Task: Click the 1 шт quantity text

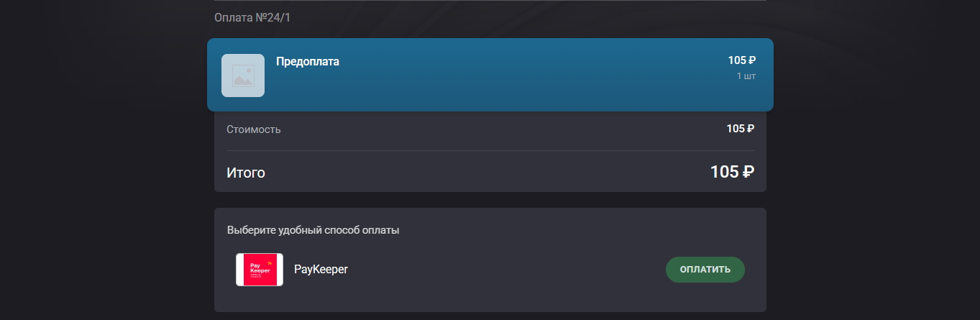Action: pos(746,76)
